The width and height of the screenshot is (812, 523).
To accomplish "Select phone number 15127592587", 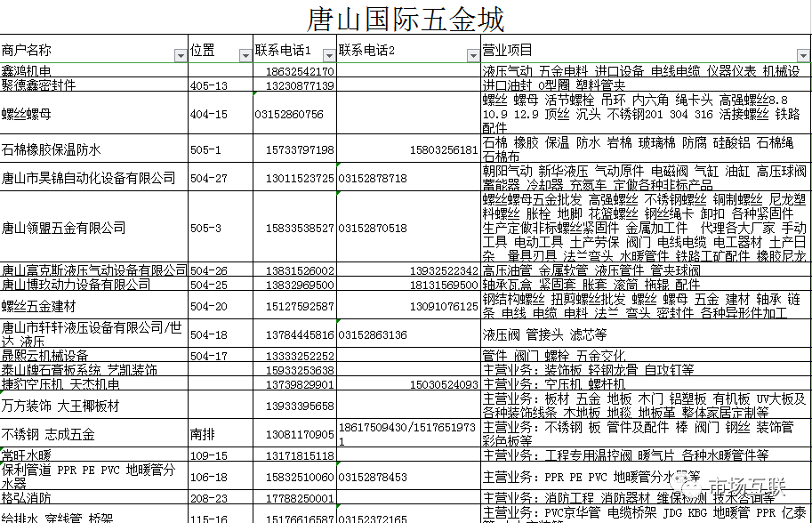I will coord(294,305).
